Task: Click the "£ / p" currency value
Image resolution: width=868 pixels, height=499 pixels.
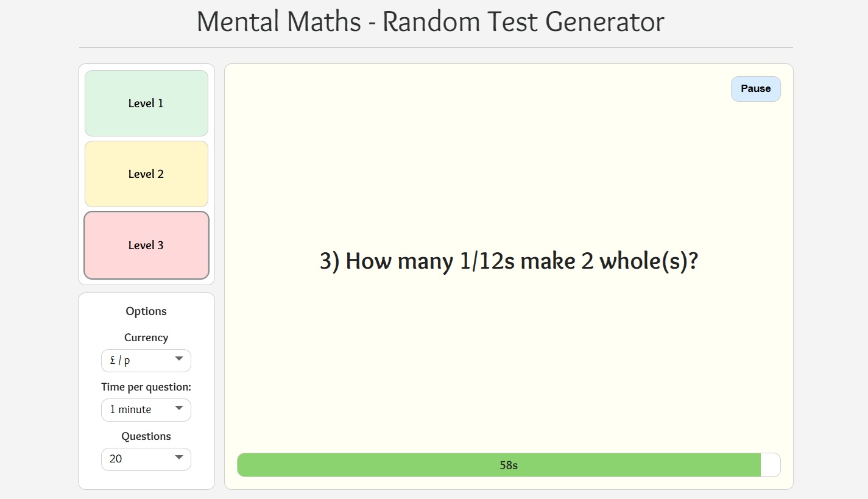Action: coord(121,361)
